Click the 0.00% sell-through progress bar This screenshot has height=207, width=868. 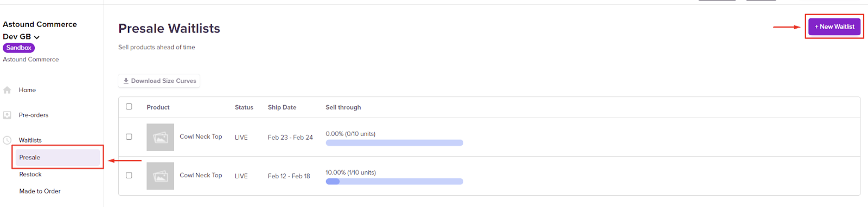394,143
